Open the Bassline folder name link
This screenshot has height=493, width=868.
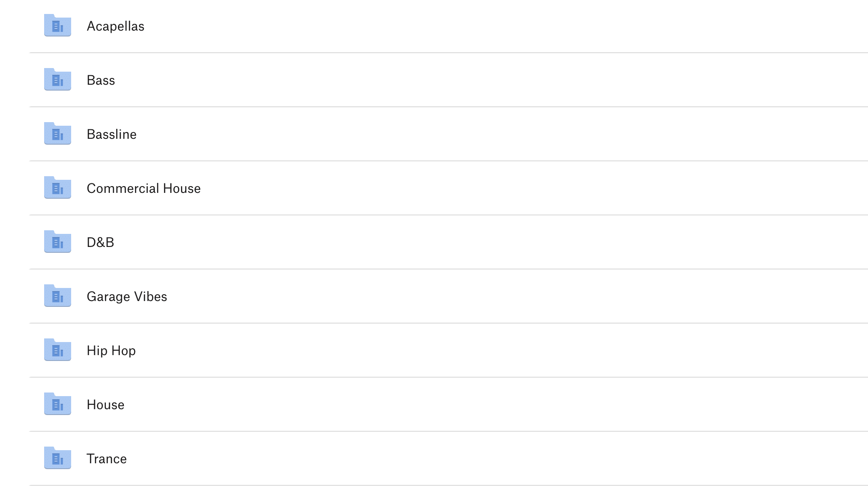112,134
